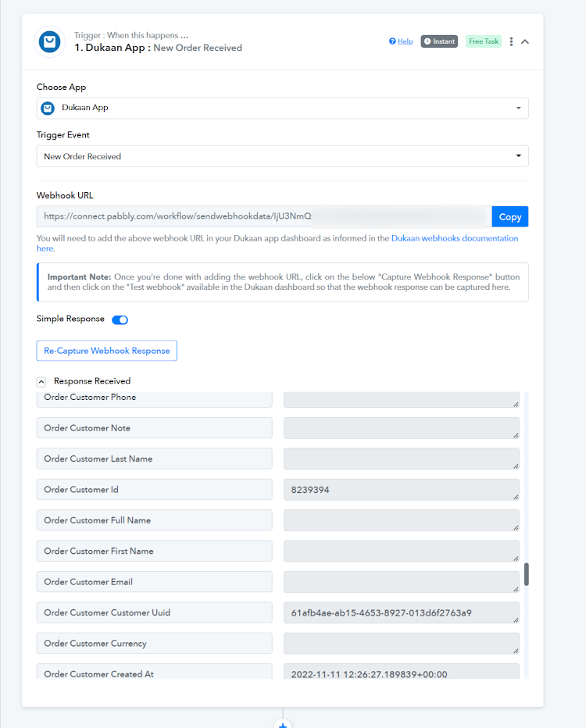Toggle the Simple Response switch
The height and width of the screenshot is (728, 586).
point(120,320)
